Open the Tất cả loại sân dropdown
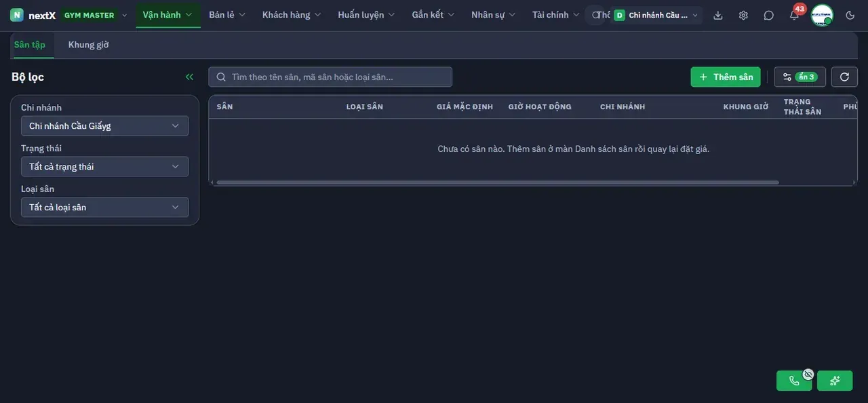Viewport: 868px width, 403px height. tap(104, 207)
